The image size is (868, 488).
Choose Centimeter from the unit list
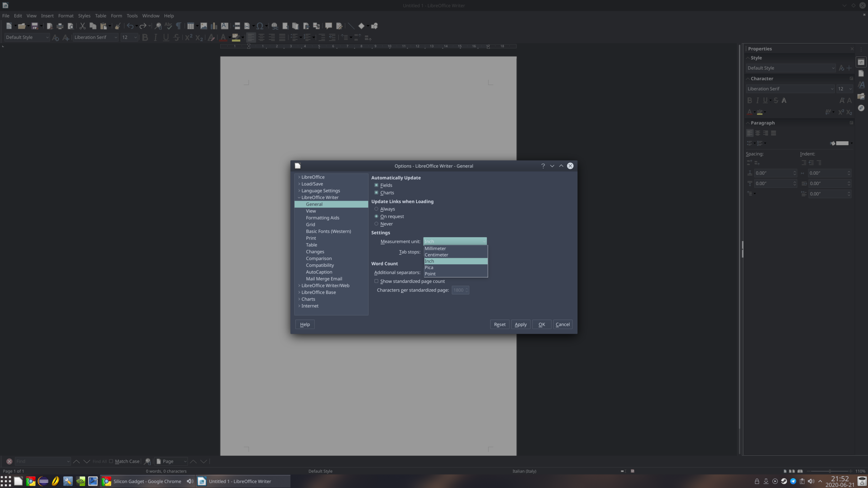pyautogui.click(x=456, y=255)
